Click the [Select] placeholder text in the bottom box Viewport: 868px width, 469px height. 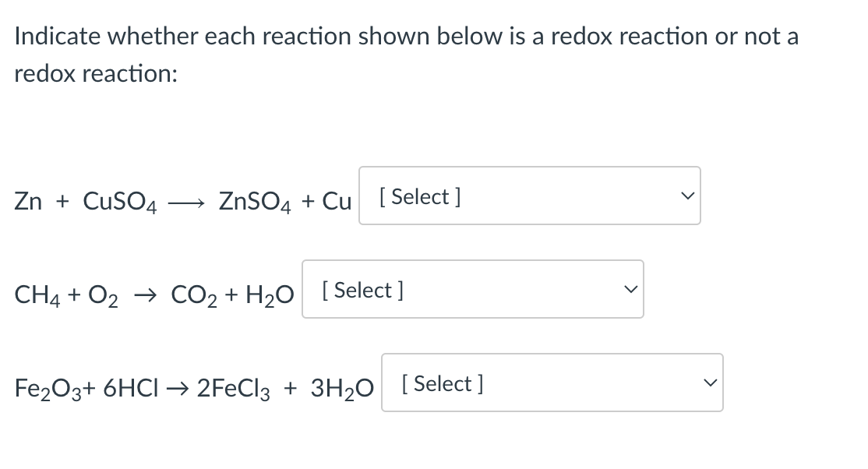pos(442,383)
